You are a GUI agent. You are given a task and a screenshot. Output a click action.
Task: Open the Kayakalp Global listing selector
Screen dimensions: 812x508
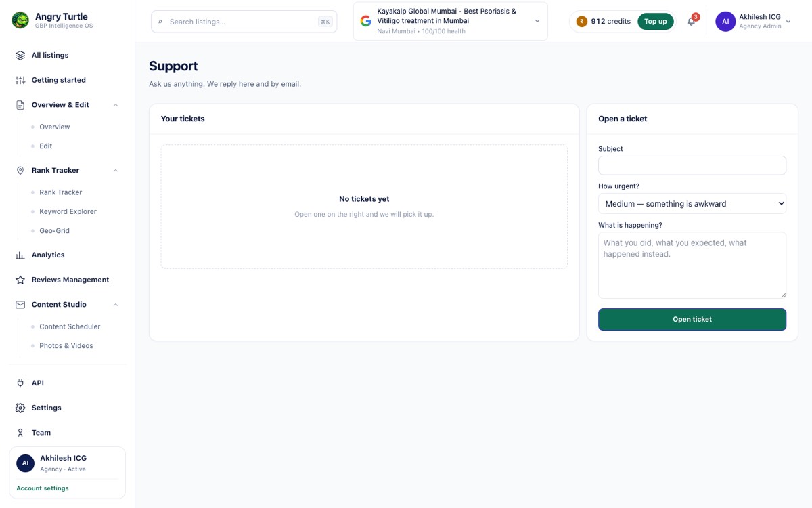(x=451, y=22)
